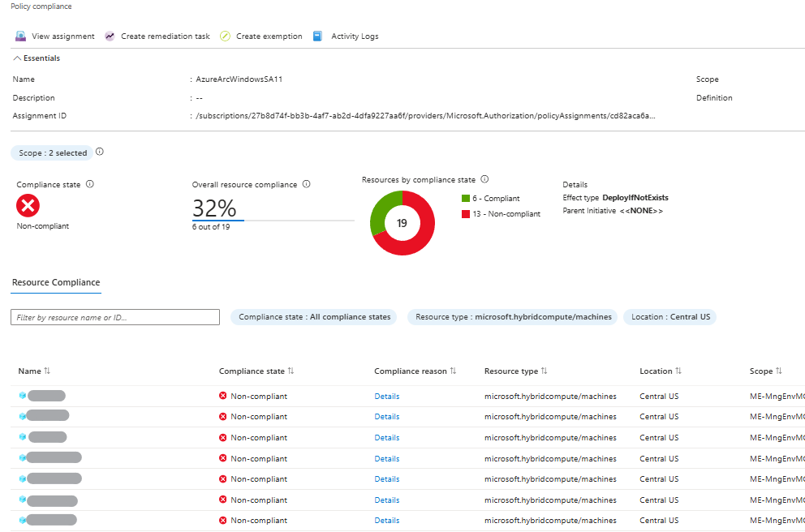Click first row redacted resource name
The height and width of the screenshot is (532, 805).
(46, 396)
